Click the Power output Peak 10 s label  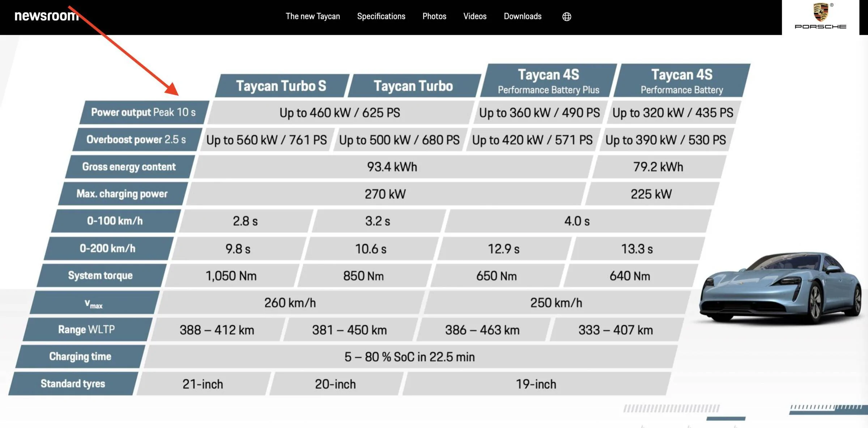pyautogui.click(x=144, y=113)
